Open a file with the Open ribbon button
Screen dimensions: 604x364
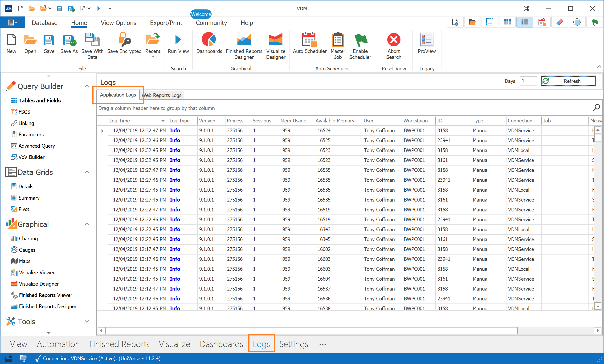click(x=30, y=44)
